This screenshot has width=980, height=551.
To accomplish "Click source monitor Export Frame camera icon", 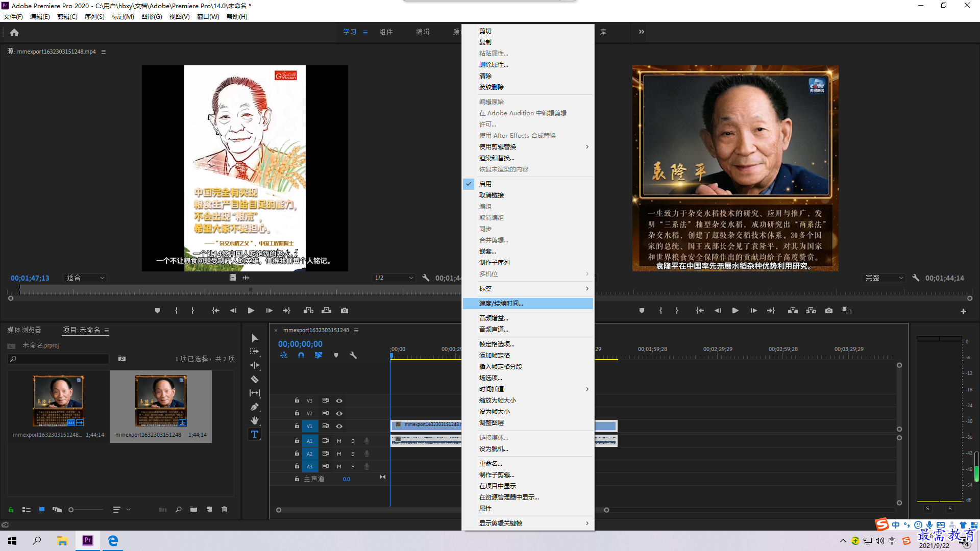I will click(345, 310).
